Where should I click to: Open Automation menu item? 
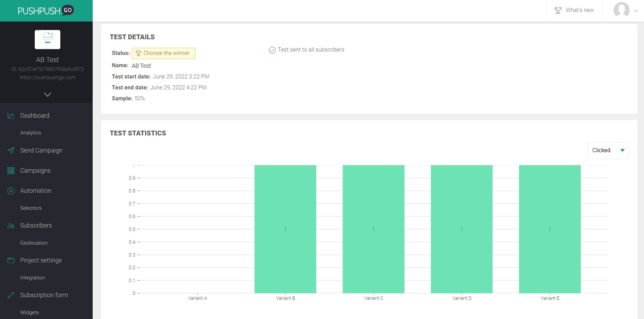[36, 191]
